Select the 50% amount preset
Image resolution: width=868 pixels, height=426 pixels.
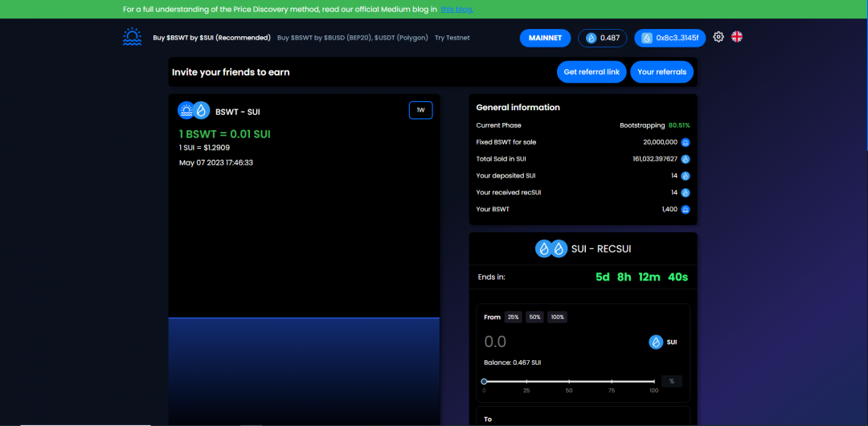tap(534, 317)
